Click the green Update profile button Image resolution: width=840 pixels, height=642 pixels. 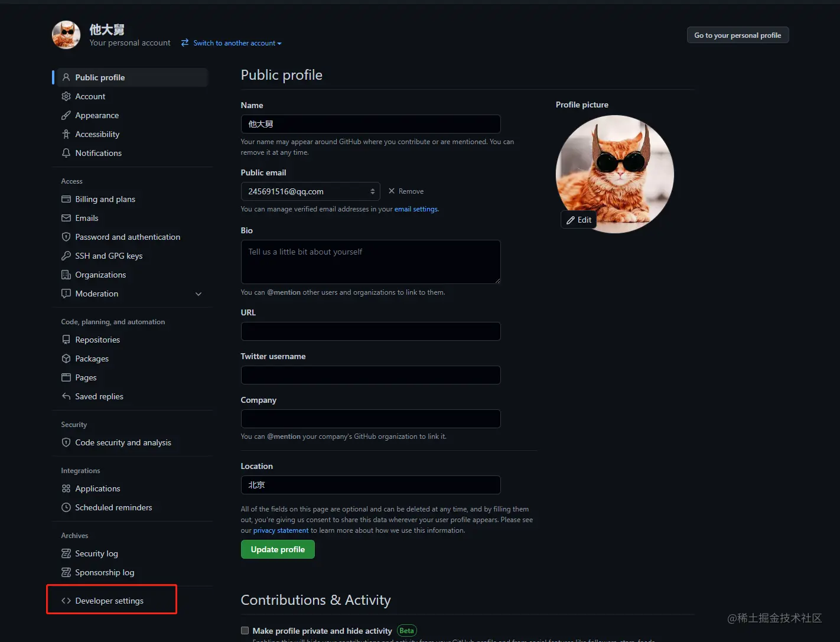pyautogui.click(x=278, y=549)
